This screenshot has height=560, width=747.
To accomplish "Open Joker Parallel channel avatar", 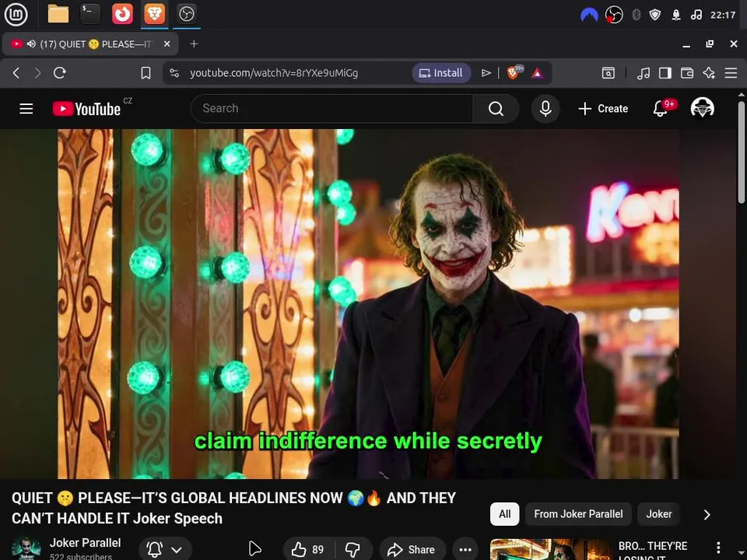I will pos(26,548).
